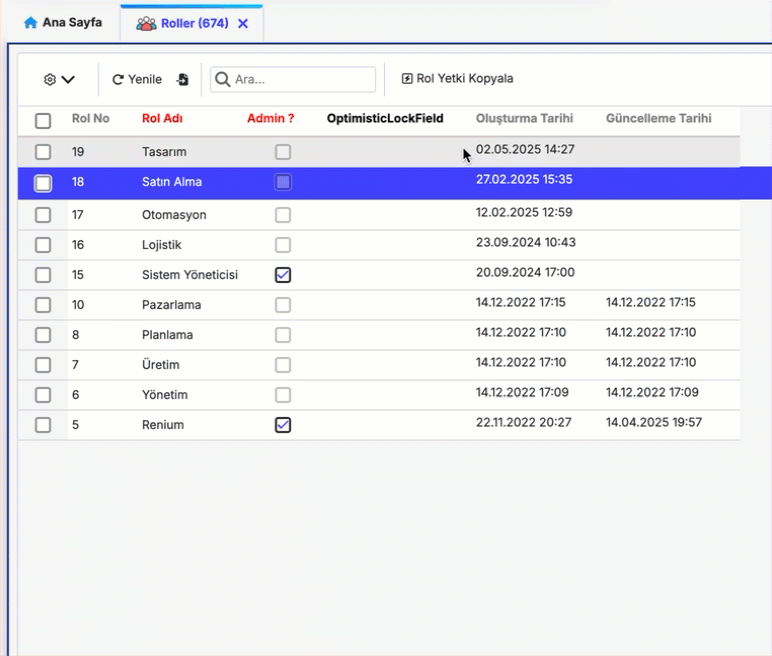Expand the chevron beside the settings gear
The image size is (772, 656).
(68, 79)
